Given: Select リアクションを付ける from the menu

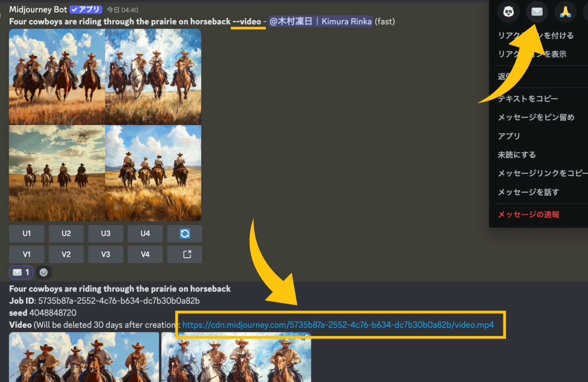Looking at the screenshot, I should pyautogui.click(x=536, y=35).
